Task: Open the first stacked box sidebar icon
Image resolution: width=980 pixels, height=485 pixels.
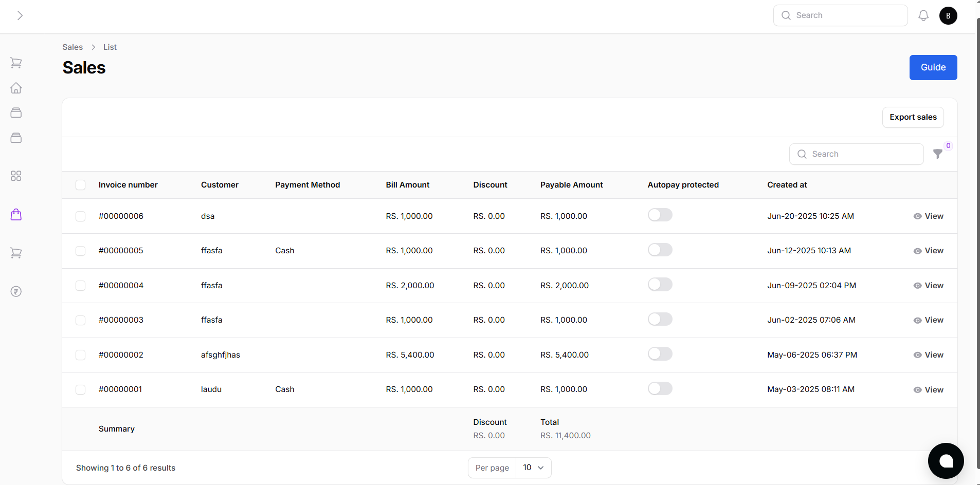Action: coord(16,113)
